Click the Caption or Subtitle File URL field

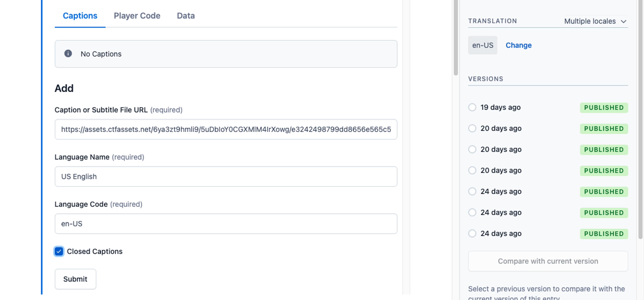[x=226, y=129]
